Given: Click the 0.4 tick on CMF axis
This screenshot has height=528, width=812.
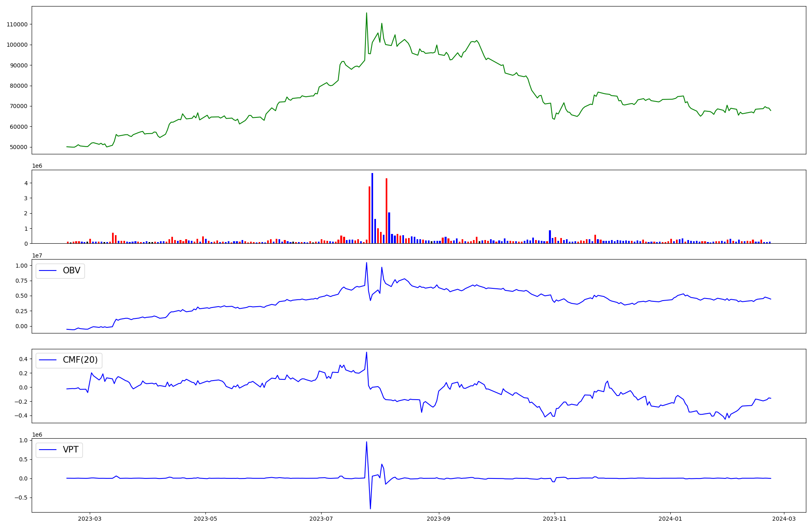Looking at the screenshot, I should (23, 359).
